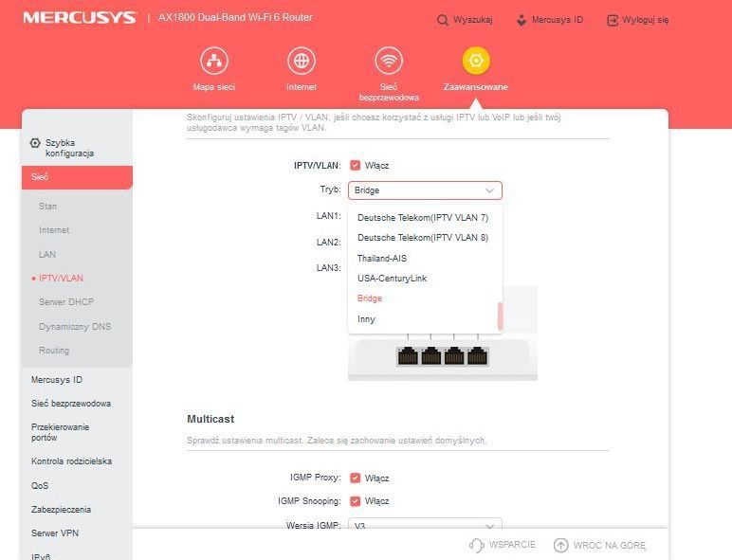Image resolution: width=732 pixels, height=560 pixels.
Task: Click the Mercusys ID header link text
Action: [x=558, y=20]
